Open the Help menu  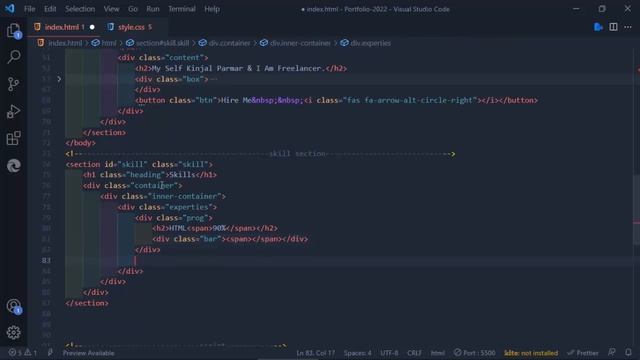(x=212, y=9)
